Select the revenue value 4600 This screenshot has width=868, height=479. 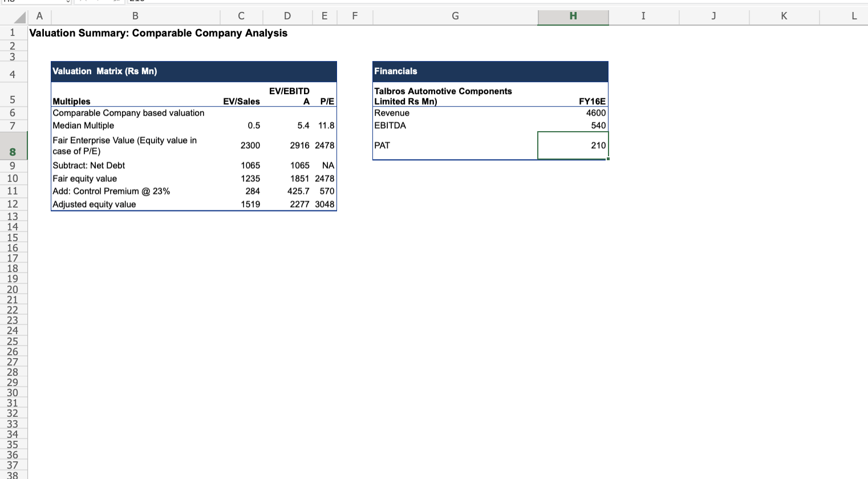click(573, 113)
